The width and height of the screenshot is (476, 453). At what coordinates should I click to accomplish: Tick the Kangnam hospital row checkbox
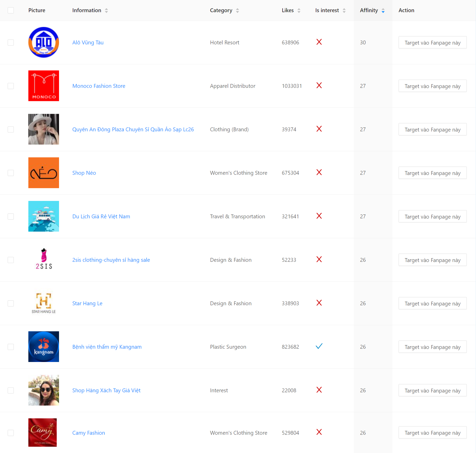(11, 347)
